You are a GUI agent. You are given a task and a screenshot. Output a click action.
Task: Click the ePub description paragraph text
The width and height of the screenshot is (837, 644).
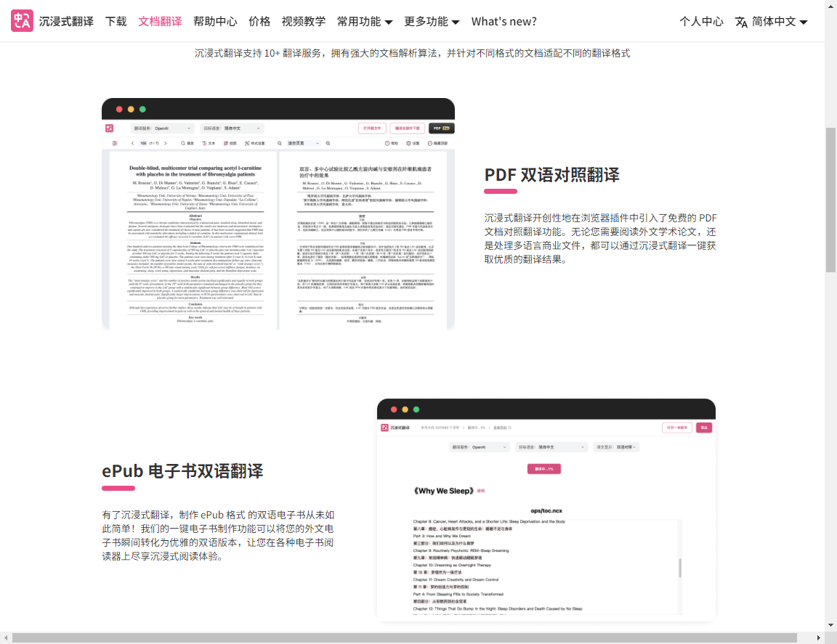click(x=218, y=536)
